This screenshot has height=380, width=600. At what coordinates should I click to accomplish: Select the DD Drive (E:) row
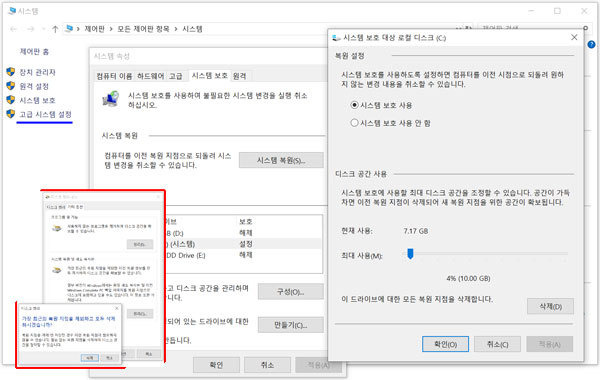244,255
